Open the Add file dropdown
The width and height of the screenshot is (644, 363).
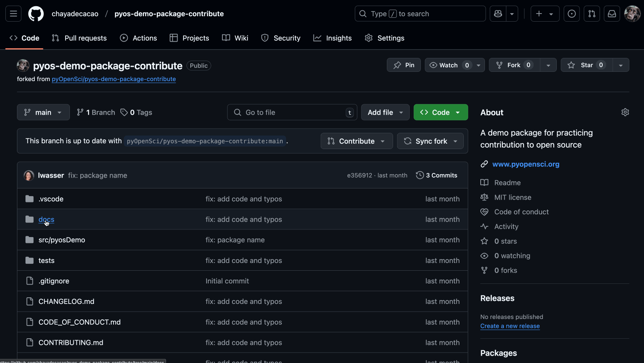click(385, 112)
